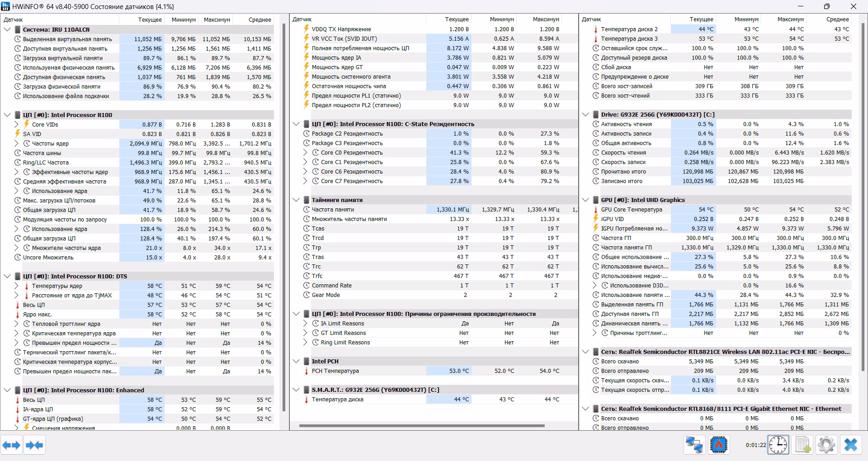Click the chip icon of GPU [#0] header
This screenshot has height=461, width=868.
tap(596, 200)
